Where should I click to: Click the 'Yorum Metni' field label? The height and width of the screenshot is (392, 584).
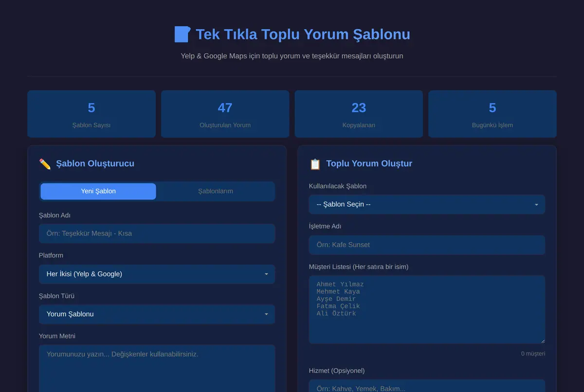pyautogui.click(x=57, y=336)
